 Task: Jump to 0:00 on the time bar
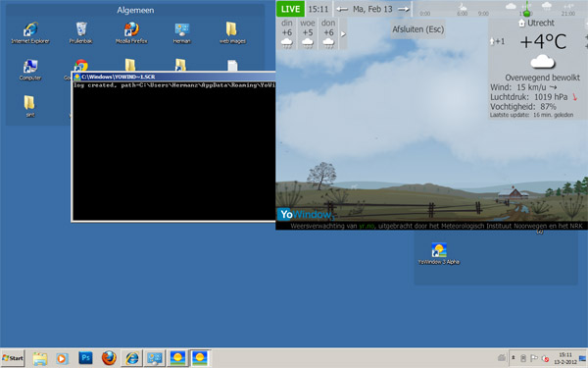coord(424,14)
